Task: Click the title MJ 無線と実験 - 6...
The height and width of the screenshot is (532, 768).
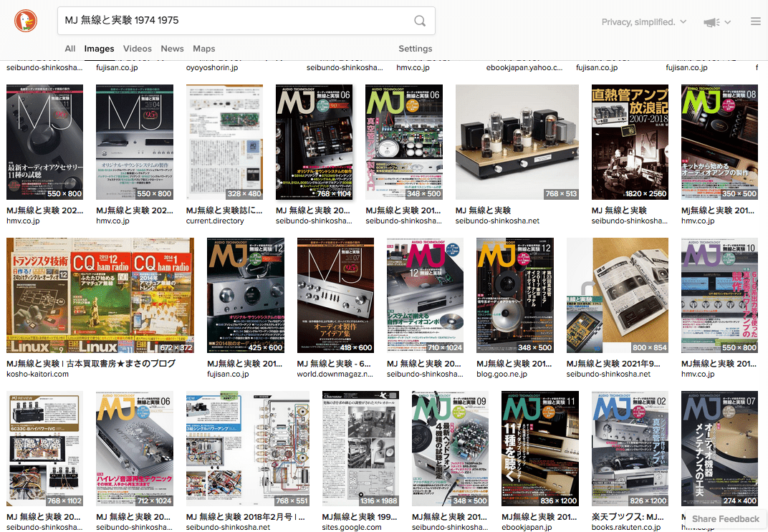Action: click(334, 363)
